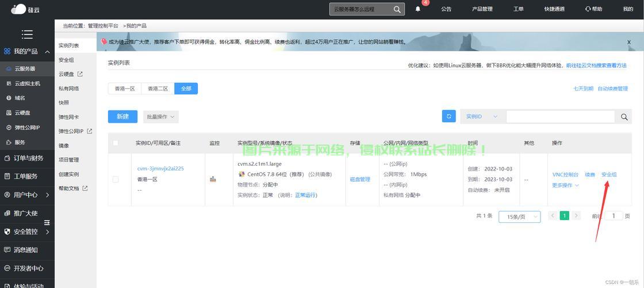
Task: Expand 安全管控 sidebar section
Action: point(48,232)
